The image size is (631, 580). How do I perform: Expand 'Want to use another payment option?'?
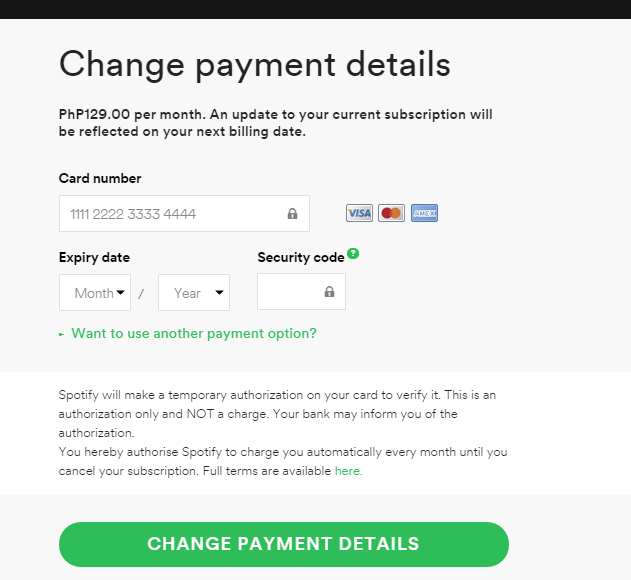click(x=194, y=333)
